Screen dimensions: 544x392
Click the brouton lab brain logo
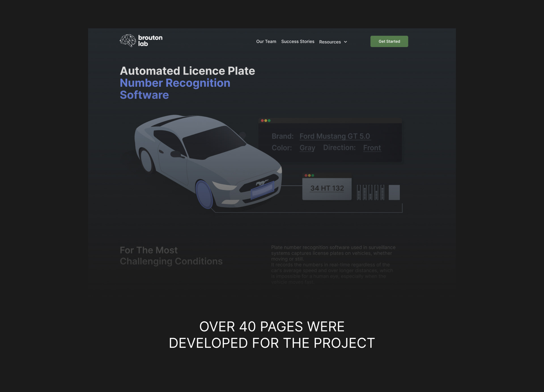tap(128, 41)
